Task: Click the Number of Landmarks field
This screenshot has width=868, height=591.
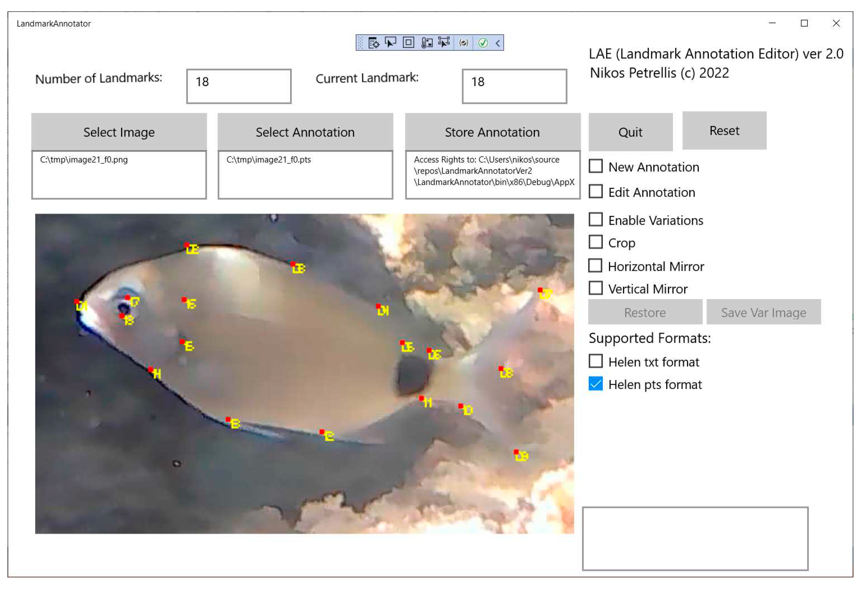Action: coord(239,86)
